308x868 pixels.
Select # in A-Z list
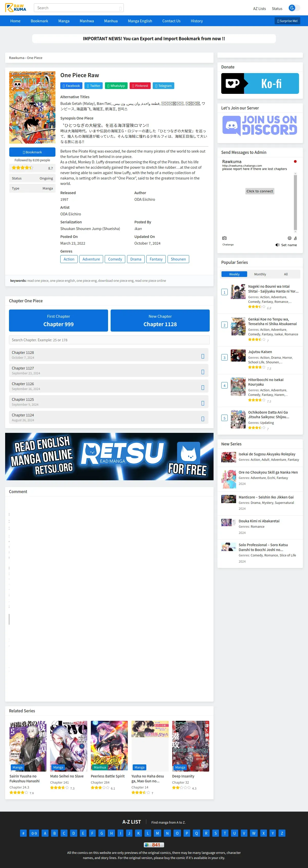click(x=23, y=833)
